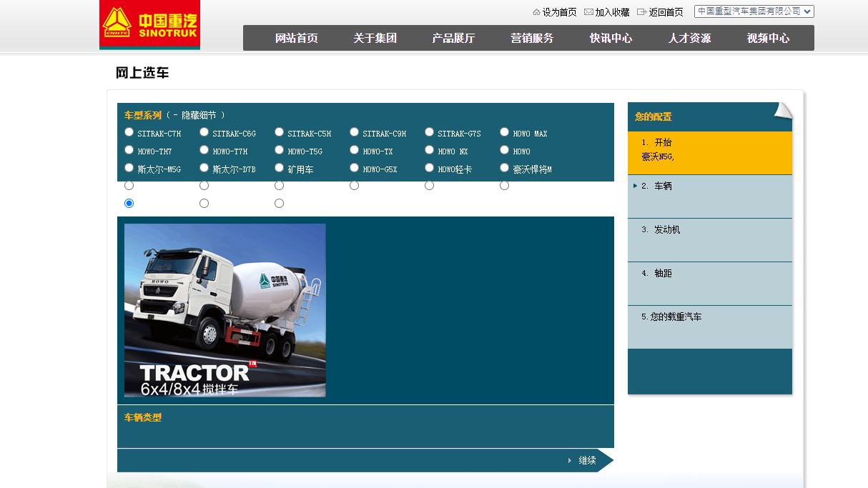Click the house icon beside 设为首页
Image resolution: width=868 pixels, height=488 pixels.
point(536,12)
